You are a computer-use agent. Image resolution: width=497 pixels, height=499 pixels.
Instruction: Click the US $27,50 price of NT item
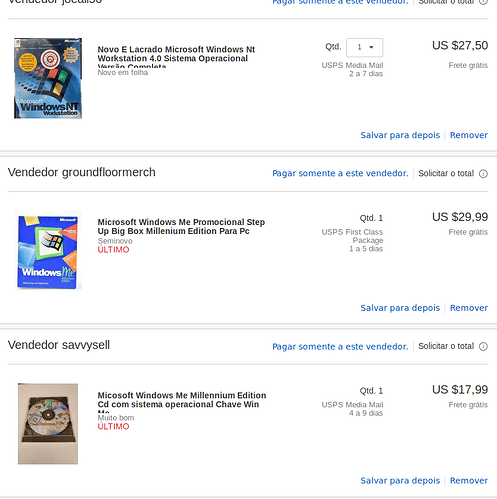[x=460, y=45]
